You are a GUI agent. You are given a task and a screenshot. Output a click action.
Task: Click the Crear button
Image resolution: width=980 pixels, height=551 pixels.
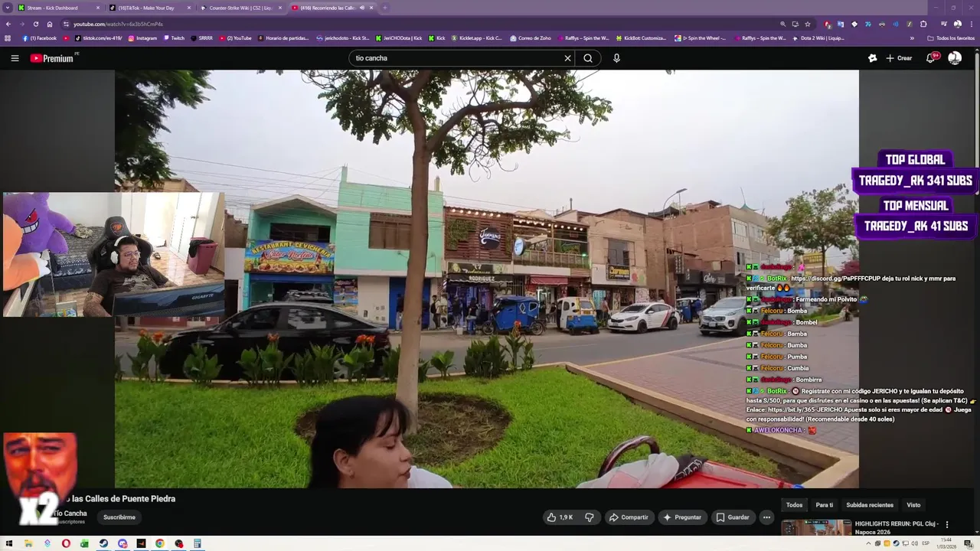(899, 58)
